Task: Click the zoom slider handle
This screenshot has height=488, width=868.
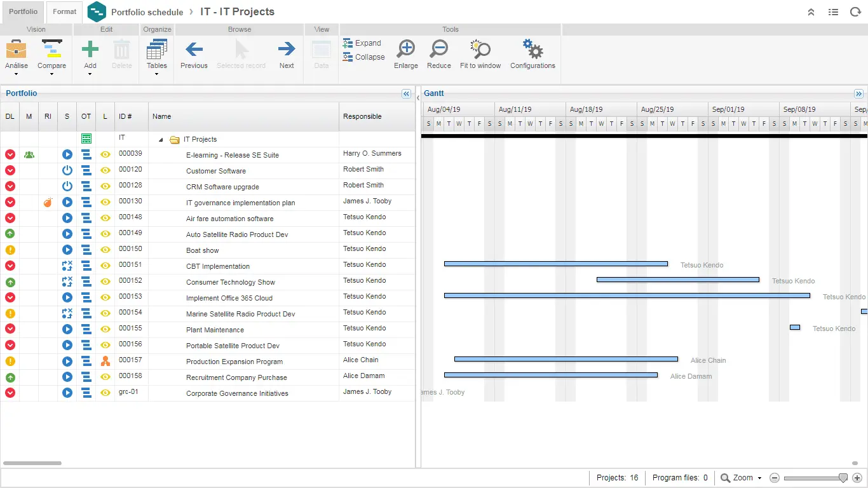Action: 843,478
